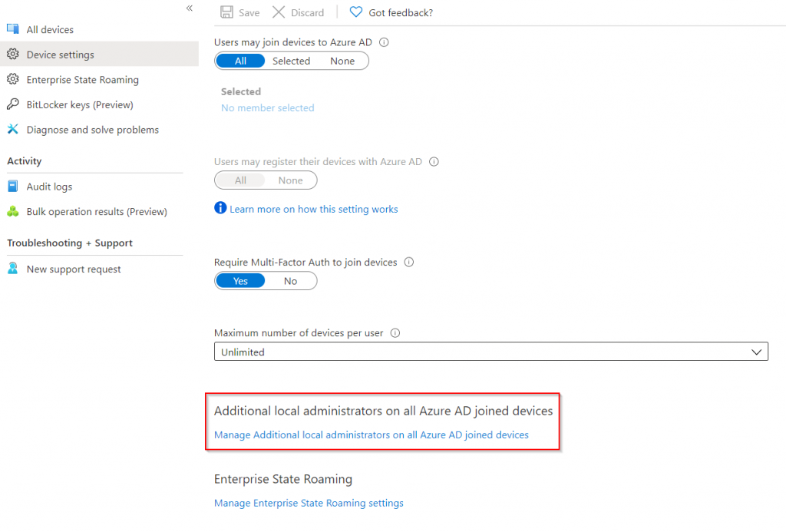Click the blue info icon beside Learn more
Image resolution: width=786 pixels, height=532 pixels.
coord(220,207)
